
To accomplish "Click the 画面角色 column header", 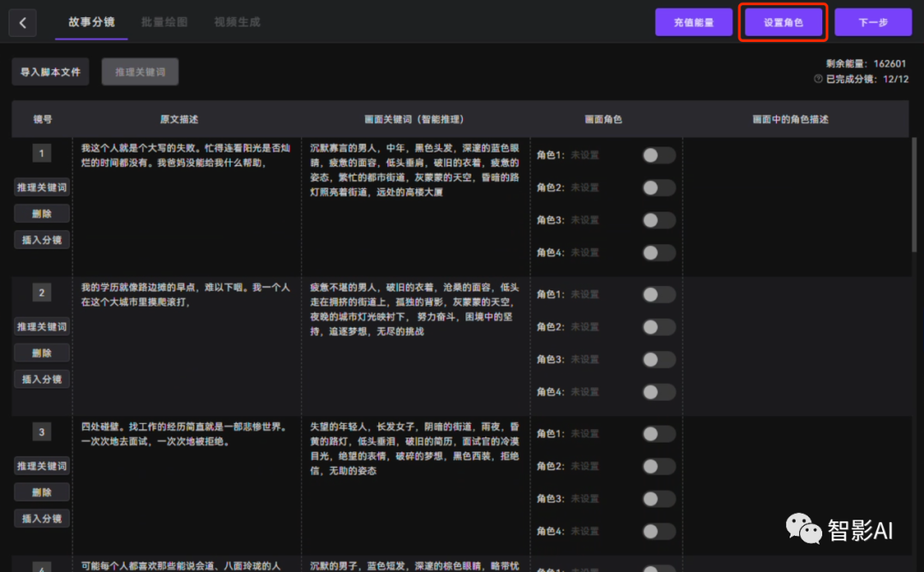I will [x=603, y=119].
